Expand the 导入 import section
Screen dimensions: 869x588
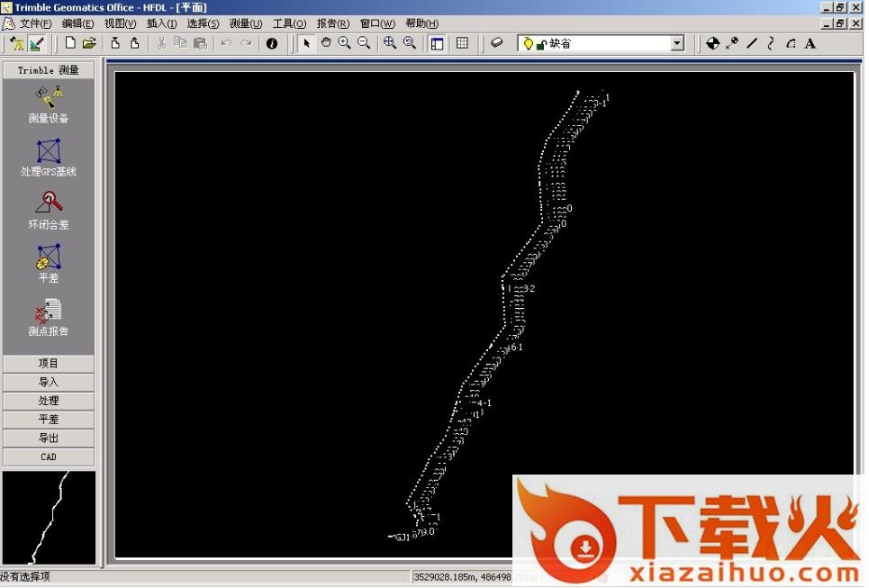pos(49,382)
